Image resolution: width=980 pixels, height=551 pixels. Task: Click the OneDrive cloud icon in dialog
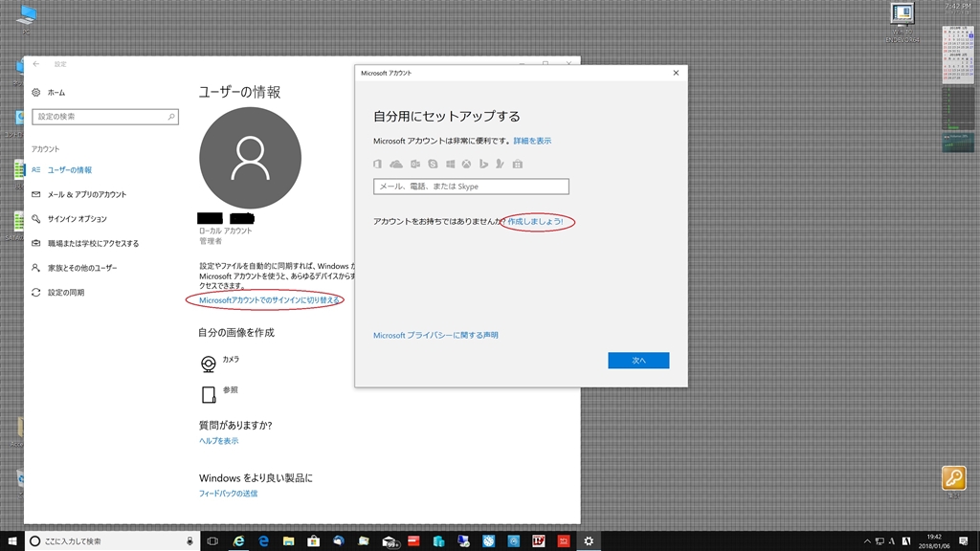tap(396, 164)
